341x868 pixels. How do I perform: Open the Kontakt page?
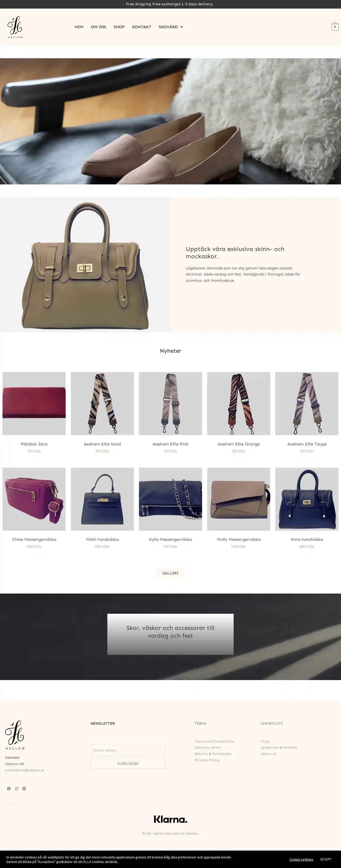(142, 27)
